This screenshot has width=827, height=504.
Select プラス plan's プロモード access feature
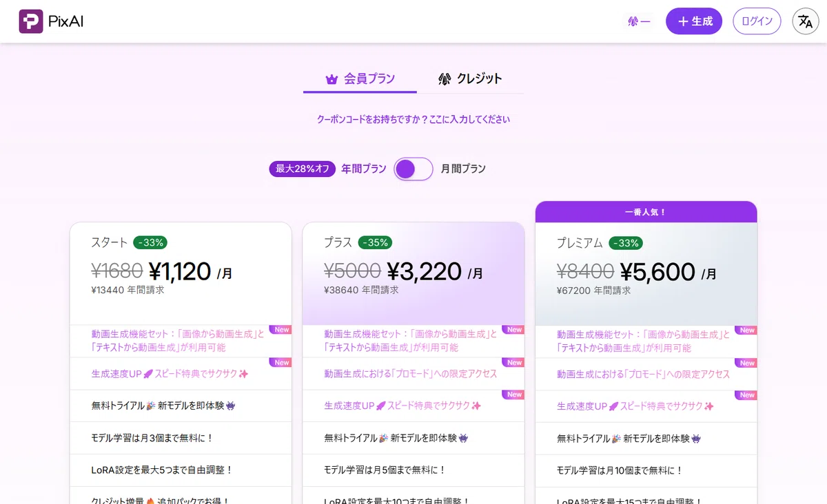[x=413, y=373]
